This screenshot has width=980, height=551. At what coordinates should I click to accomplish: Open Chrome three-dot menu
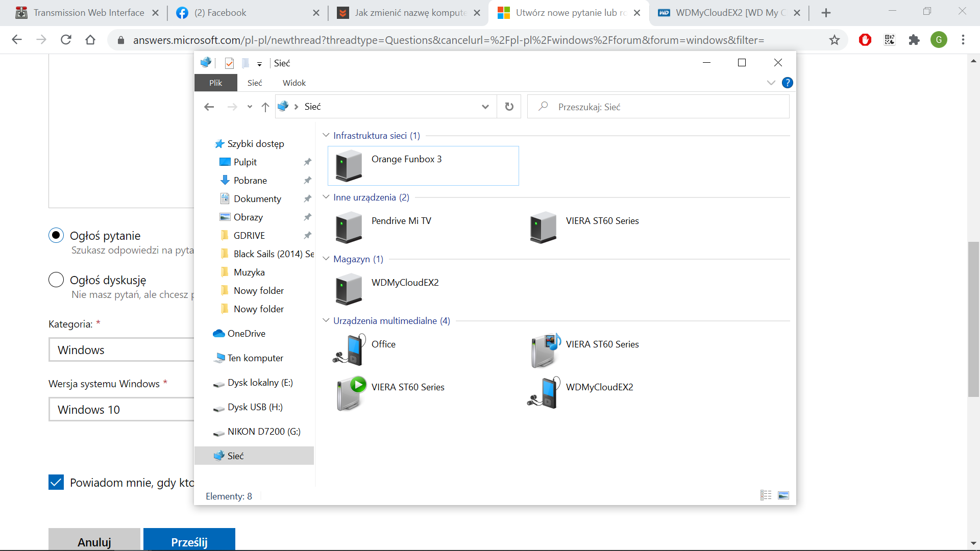point(963,40)
